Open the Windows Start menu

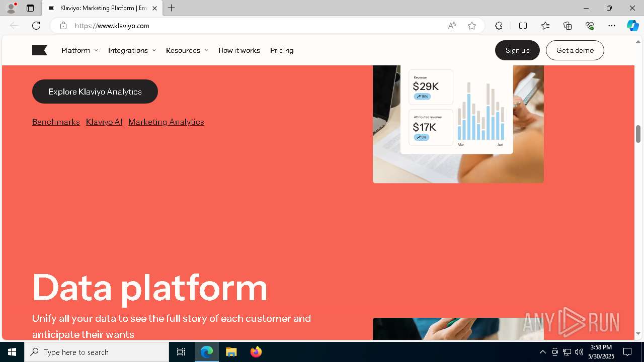[x=12, y=352]
